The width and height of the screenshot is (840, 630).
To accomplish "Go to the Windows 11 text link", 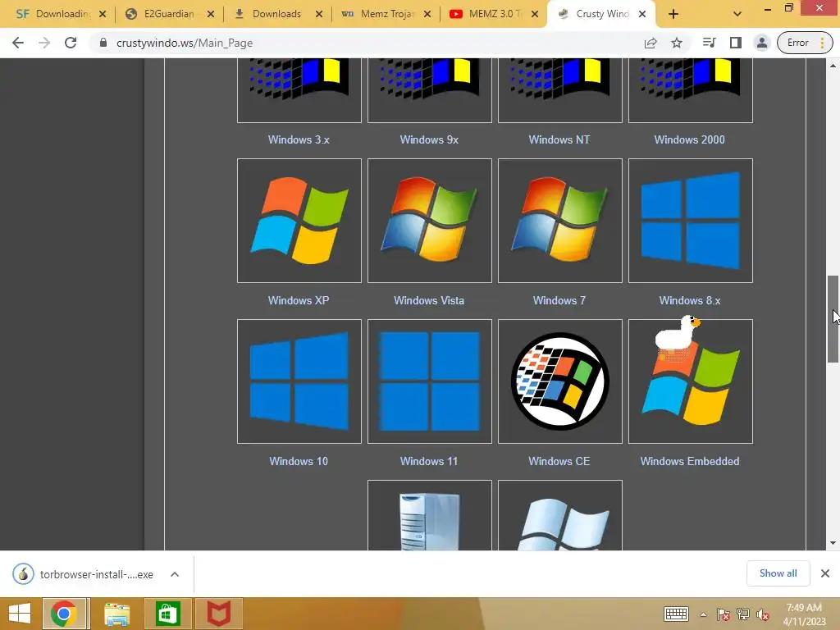I will (x=429, y=461).
